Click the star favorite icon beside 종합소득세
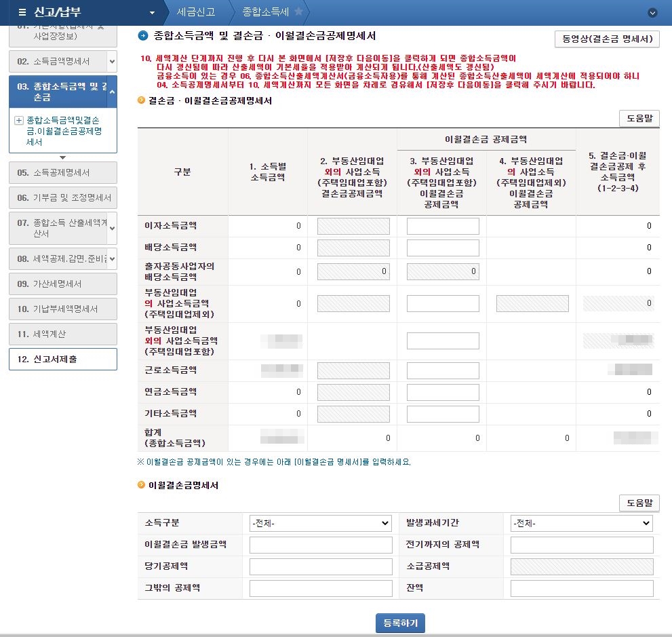 299,12
